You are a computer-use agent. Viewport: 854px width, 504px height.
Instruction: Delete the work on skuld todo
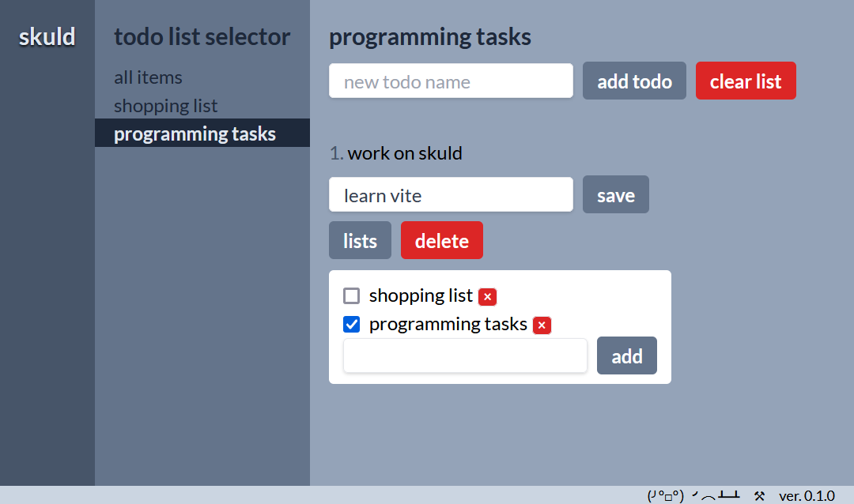(x=442, y=239)
